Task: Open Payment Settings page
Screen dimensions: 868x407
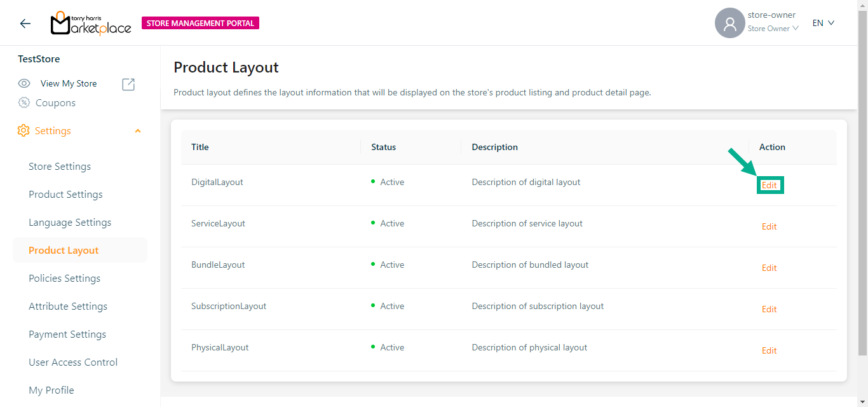Action: click(67, 335)
